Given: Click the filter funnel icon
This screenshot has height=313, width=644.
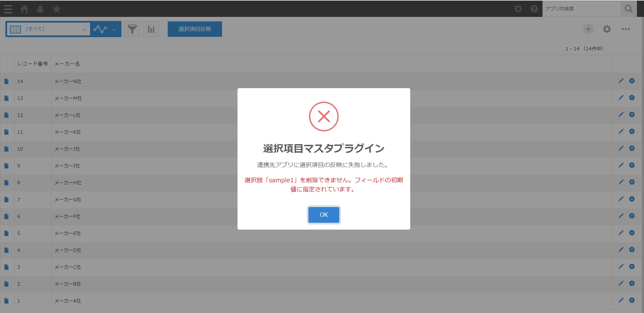Looking at the screenshot, I should (132, 29).
